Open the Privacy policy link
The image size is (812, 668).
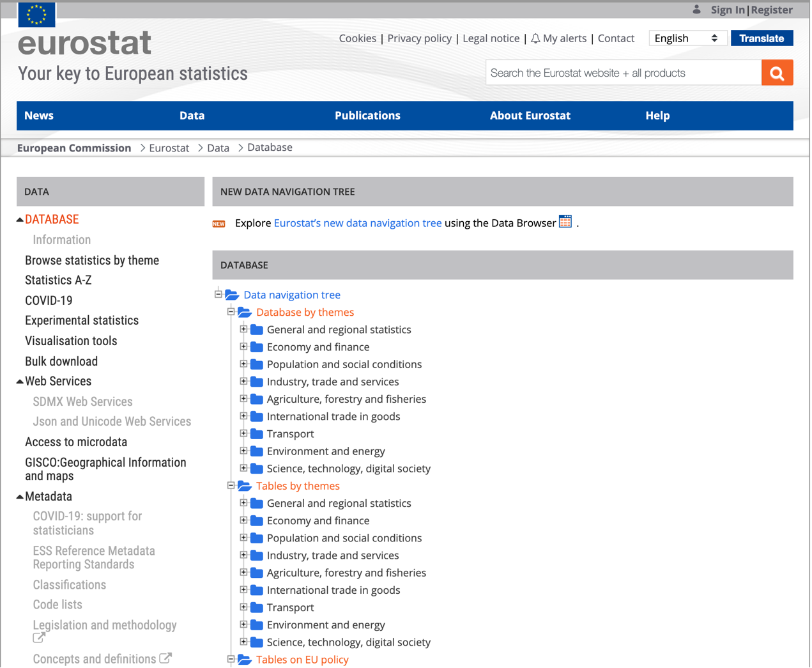click(x=419, y=38)
